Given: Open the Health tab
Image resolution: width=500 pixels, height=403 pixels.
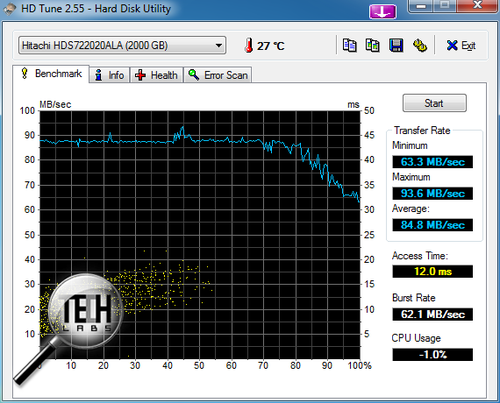Looking at the screenshot, I should point(156,75).
